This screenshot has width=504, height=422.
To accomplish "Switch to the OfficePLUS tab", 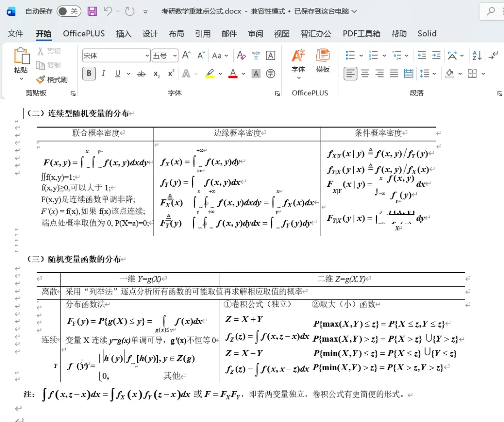I will (84, 34).
